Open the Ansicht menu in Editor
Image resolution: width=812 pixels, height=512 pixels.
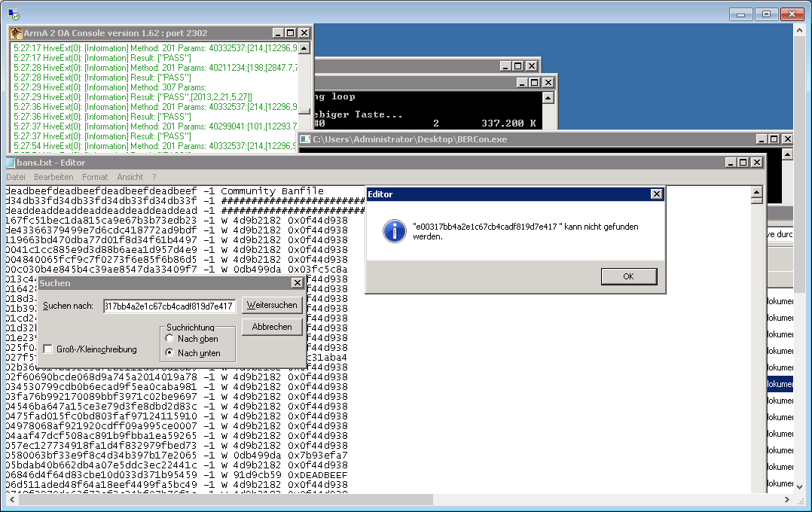point(130,177)
